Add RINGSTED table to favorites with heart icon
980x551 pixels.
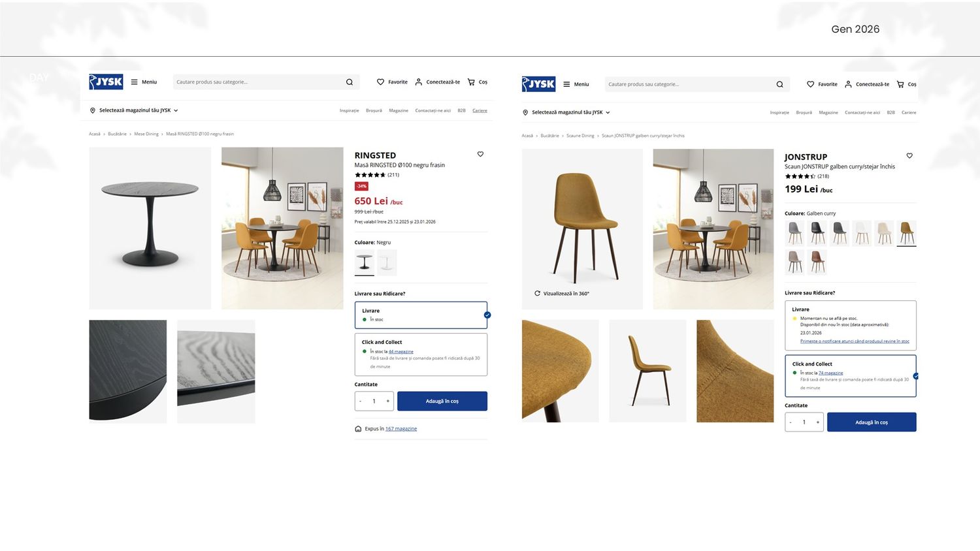click(x=480, y=154)
